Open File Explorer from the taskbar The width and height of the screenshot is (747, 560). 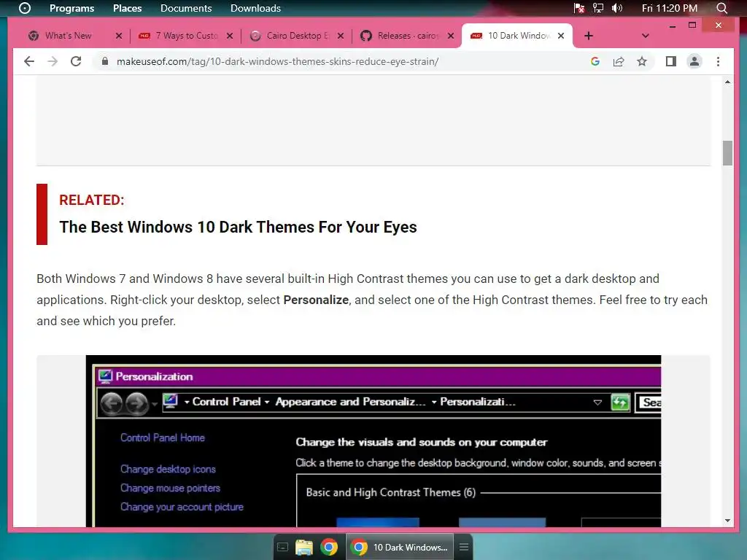click(x=304, y=547)
